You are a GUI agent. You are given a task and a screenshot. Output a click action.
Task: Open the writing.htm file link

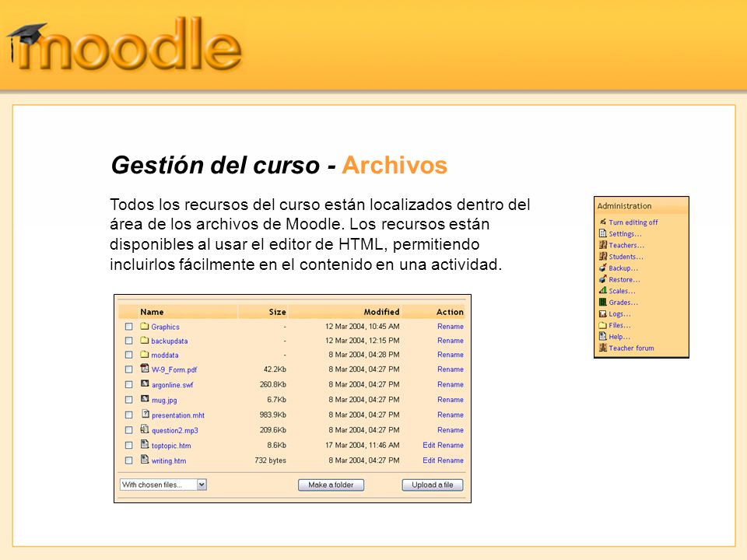(169, 461)
